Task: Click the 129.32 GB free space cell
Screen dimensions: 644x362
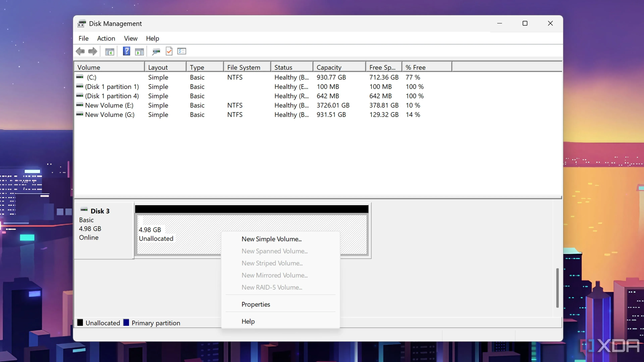Action: tap(384, 114)
